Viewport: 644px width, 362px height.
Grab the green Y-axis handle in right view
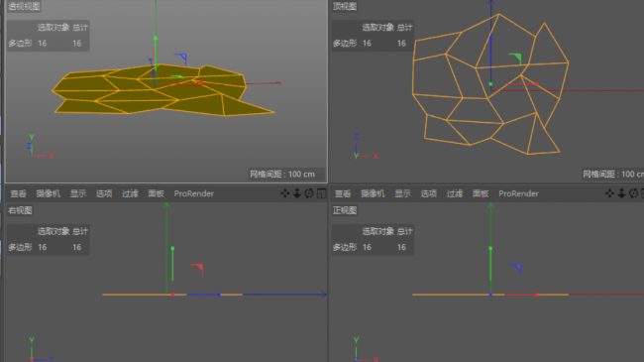(x=172, y=248)
